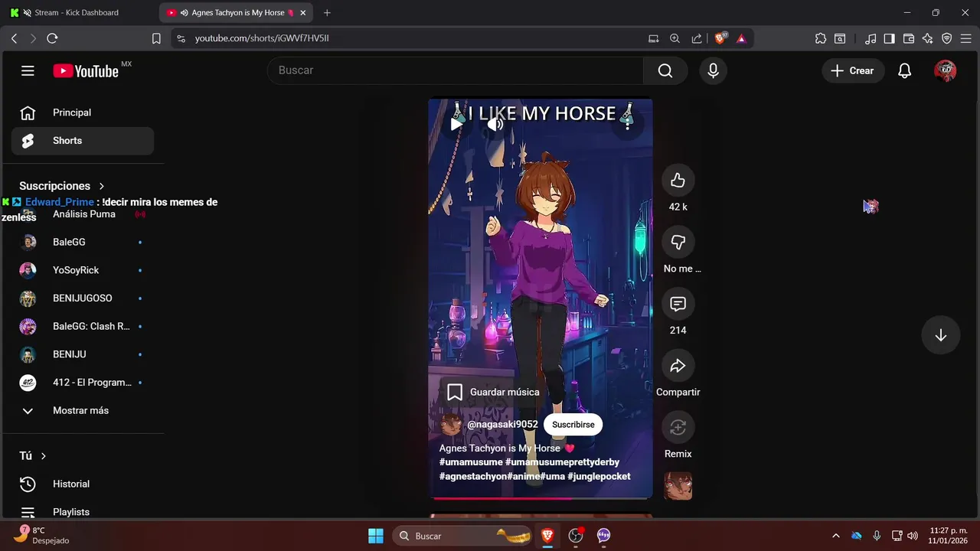
Task: Open the short's three-dot options menu
Action: point(627,123)
